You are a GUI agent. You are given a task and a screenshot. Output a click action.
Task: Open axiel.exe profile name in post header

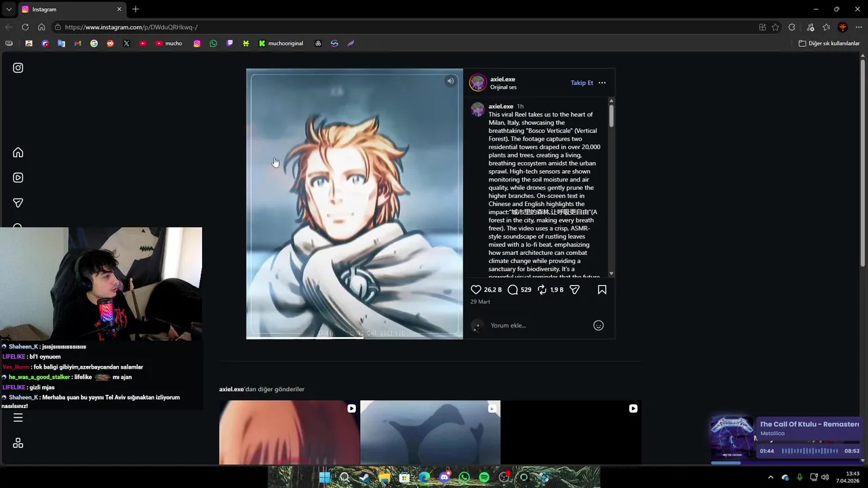[x=502, y=79]
